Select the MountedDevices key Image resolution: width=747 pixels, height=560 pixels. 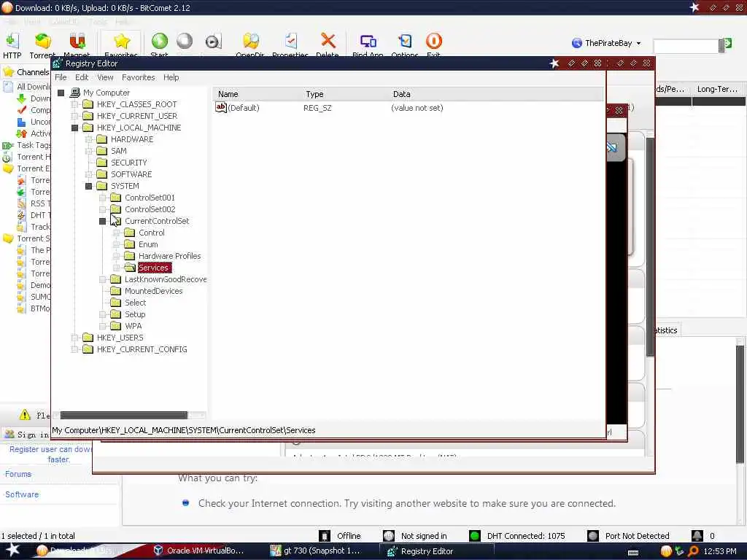tap(153, 291)
